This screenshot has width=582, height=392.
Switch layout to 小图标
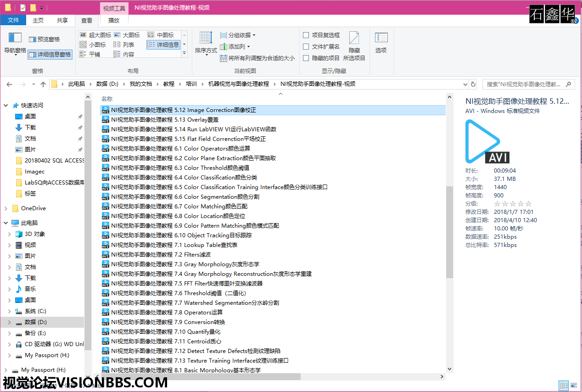click(x=93, y=45)
